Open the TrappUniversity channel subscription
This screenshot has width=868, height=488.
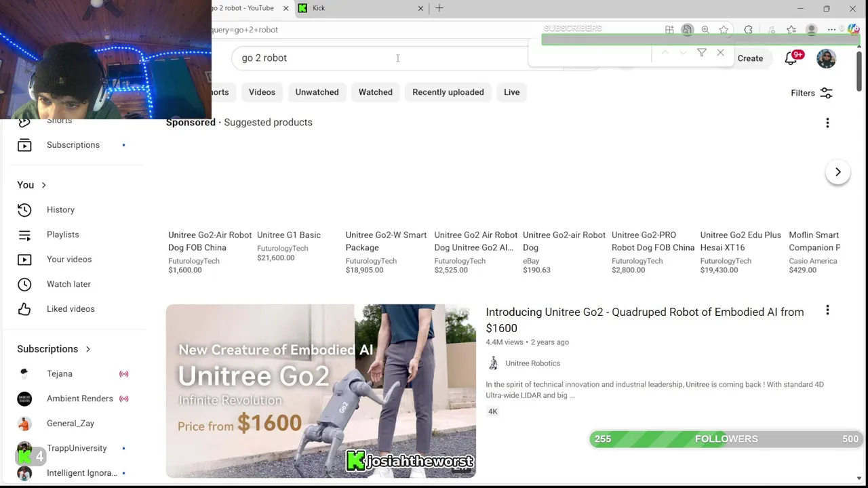(73, 448)
